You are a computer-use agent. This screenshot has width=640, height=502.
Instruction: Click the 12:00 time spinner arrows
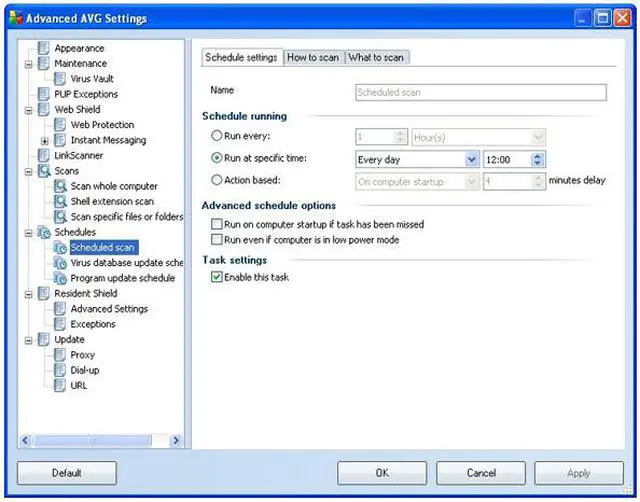(x=538, y=160)
